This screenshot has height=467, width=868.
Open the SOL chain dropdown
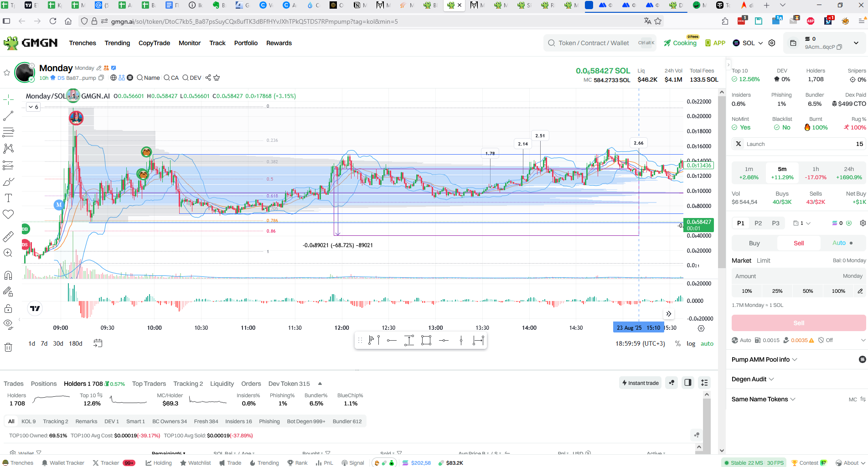[x=748, y=43]
